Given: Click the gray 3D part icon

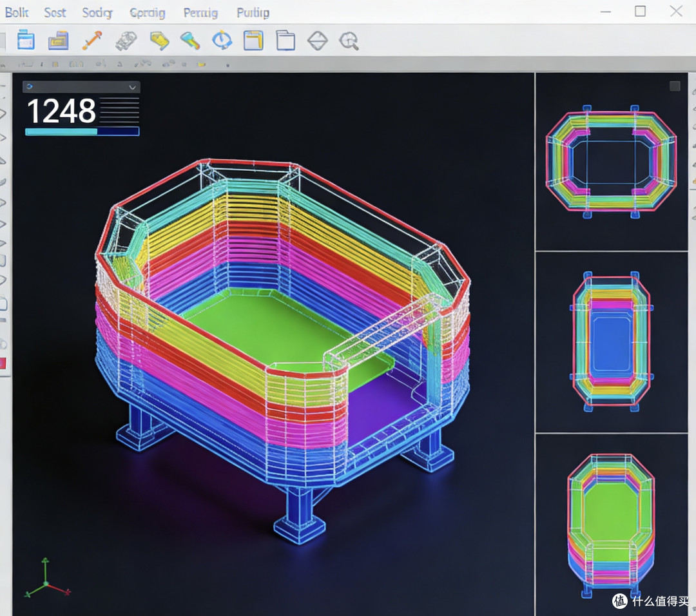Looking at the screenshot, I should tap(126, 41).
